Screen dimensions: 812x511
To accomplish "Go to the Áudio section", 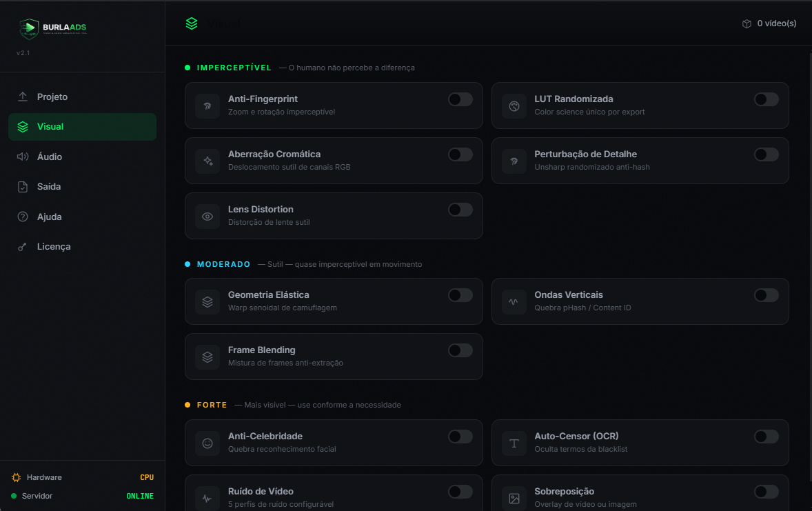I will [82, 157].
